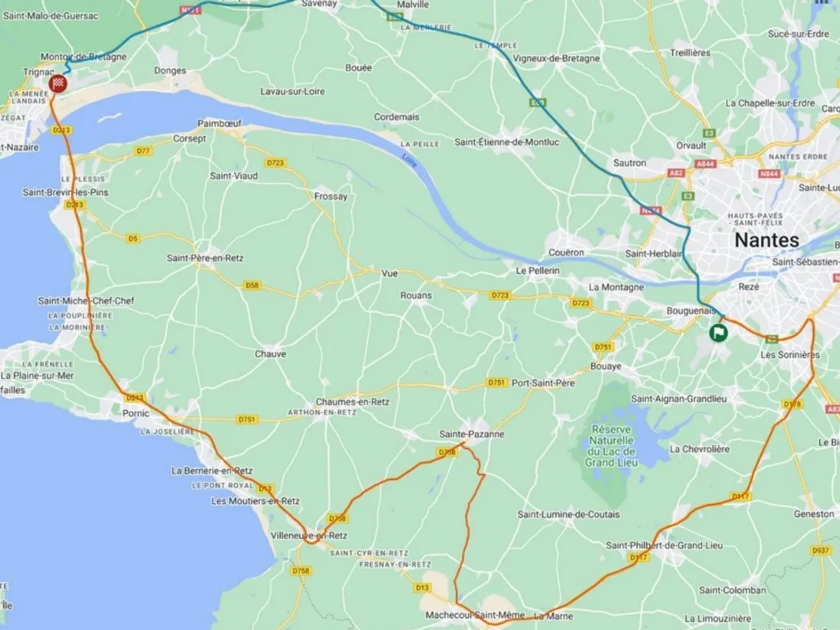Select the D937 road shield
The width and height of the screenshot is (840, 630).
tap(820, 550)
